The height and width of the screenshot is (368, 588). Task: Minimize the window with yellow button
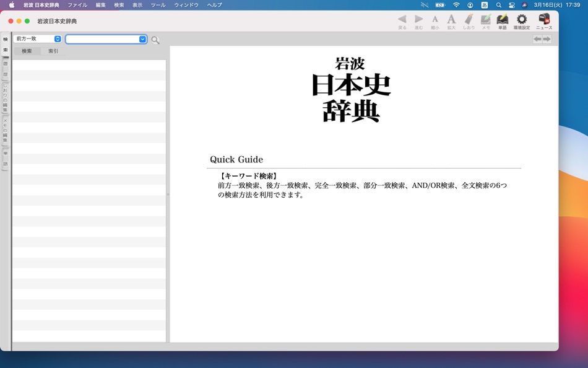(x=19, y=21)
